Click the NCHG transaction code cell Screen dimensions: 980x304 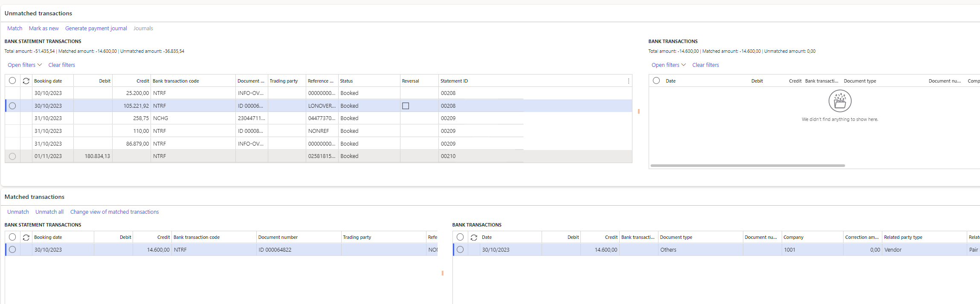tap(193, 118)
